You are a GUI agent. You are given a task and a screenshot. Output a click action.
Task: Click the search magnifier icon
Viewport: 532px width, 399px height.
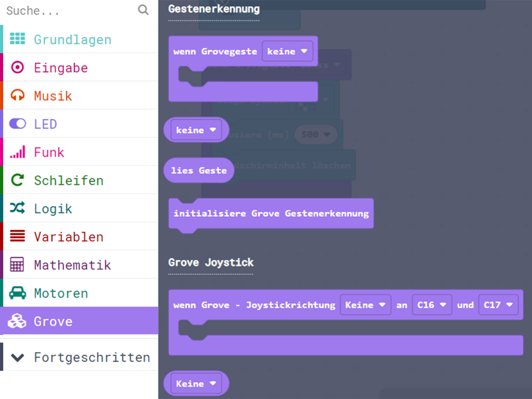(143, 10)
